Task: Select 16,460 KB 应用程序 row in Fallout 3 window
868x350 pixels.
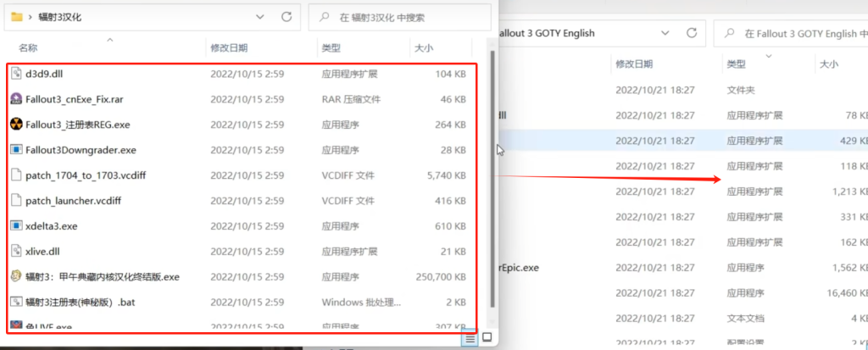Action: pyautogui.click(x=683, y=293)
